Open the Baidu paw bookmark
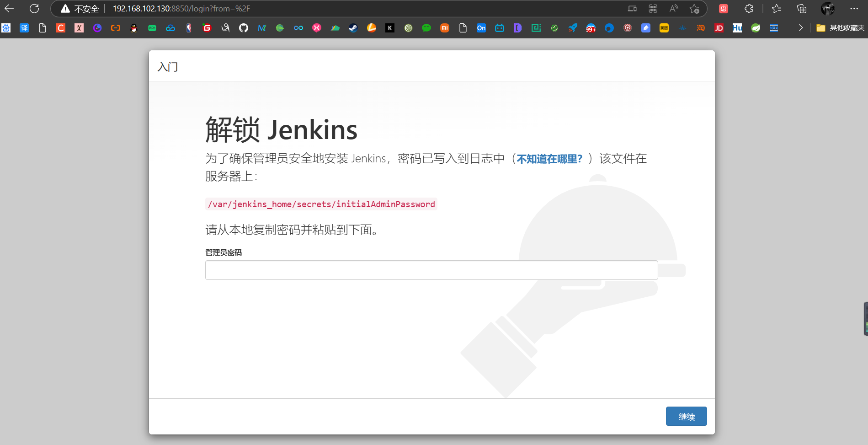This screenshot has height=445, width=868. click(6, 28)
